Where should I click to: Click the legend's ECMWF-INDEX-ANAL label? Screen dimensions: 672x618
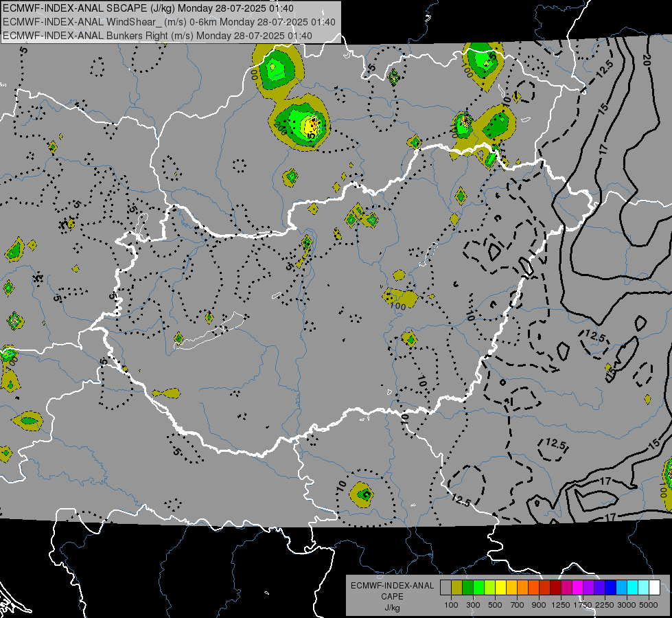392,586
